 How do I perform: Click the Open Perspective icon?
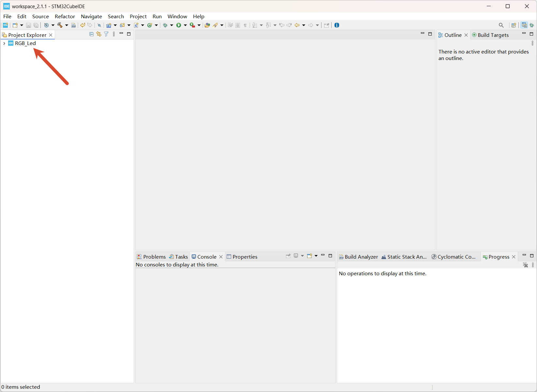click(514, 25)
